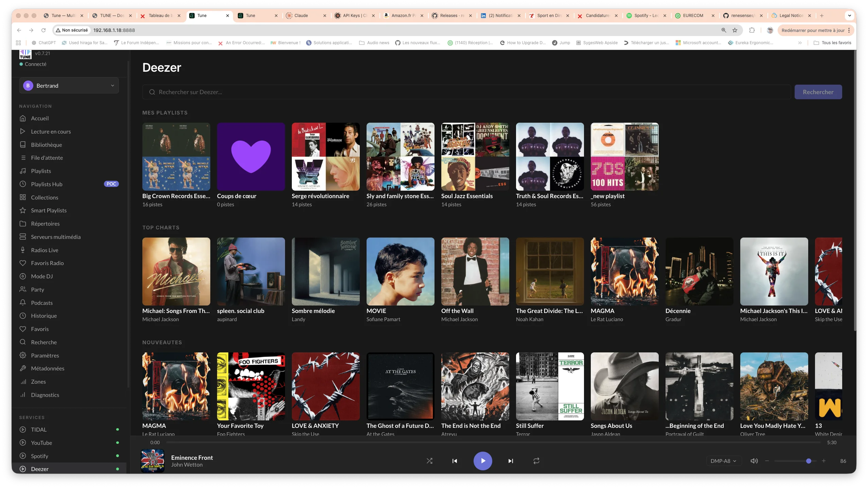Viewport: 868px width, 488px height.
Task: Open the Bertrand profile dropdown
Action: pos(69,86)
